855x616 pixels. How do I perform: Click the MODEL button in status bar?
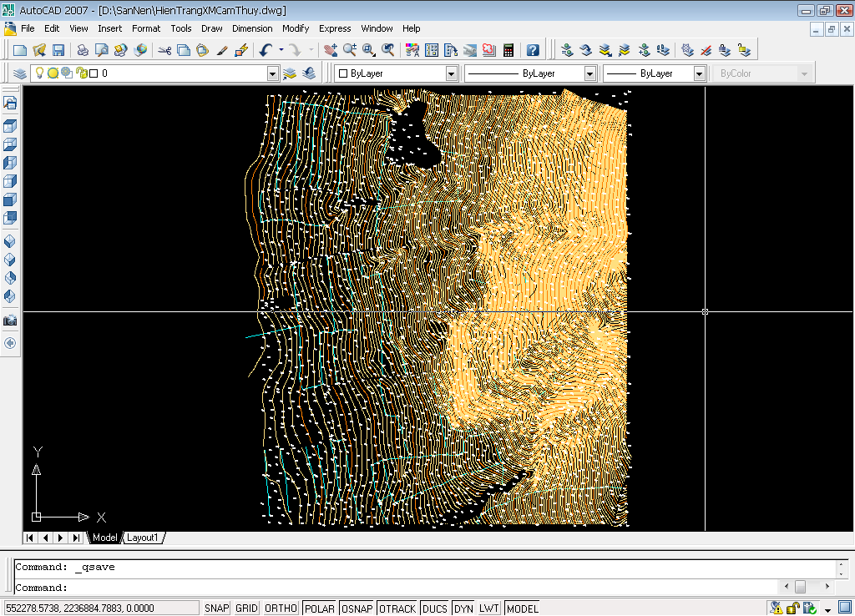pyautogui.click(x=522, y=608)
